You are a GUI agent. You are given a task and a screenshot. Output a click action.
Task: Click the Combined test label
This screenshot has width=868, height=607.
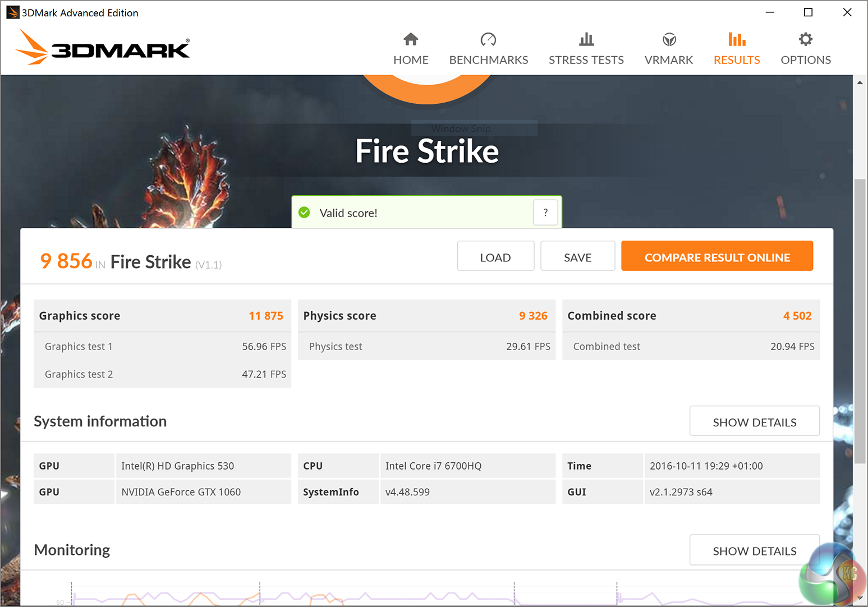coord(607,347)
